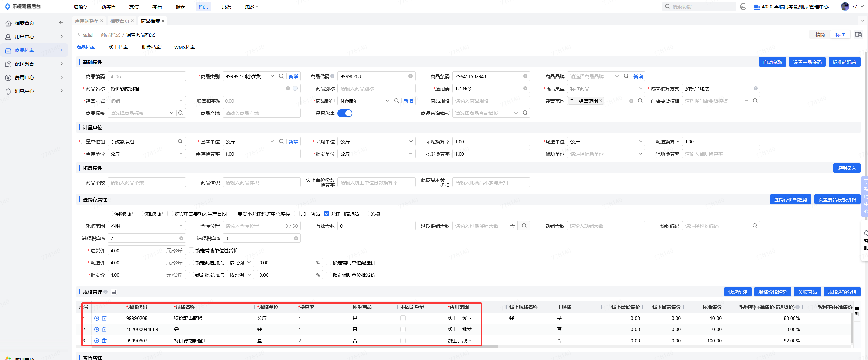868x360 pixels.
Task: Expand the 辅助单位 dropdown
Action: (606, 154)
